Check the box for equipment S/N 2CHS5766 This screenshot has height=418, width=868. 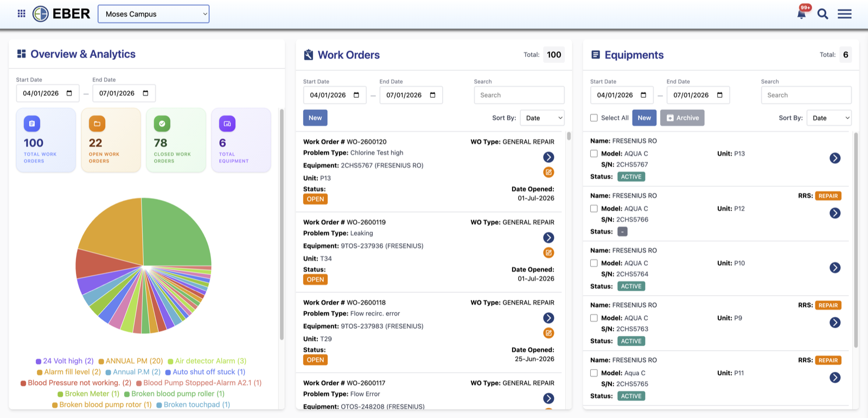594,208
